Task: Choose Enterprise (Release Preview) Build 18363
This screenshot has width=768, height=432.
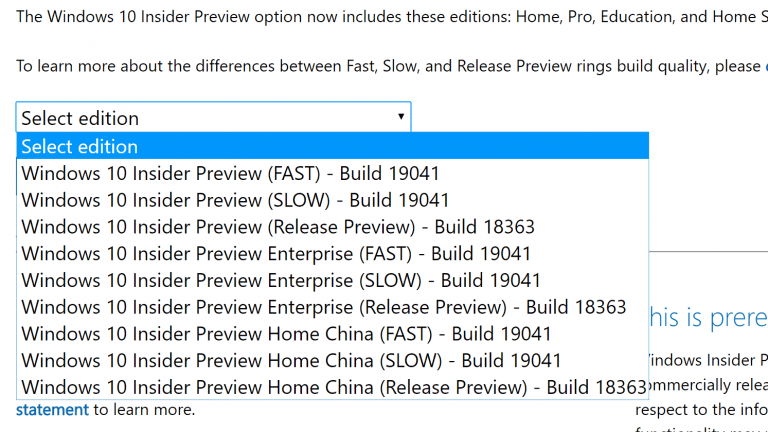Action: pos(324,307)
